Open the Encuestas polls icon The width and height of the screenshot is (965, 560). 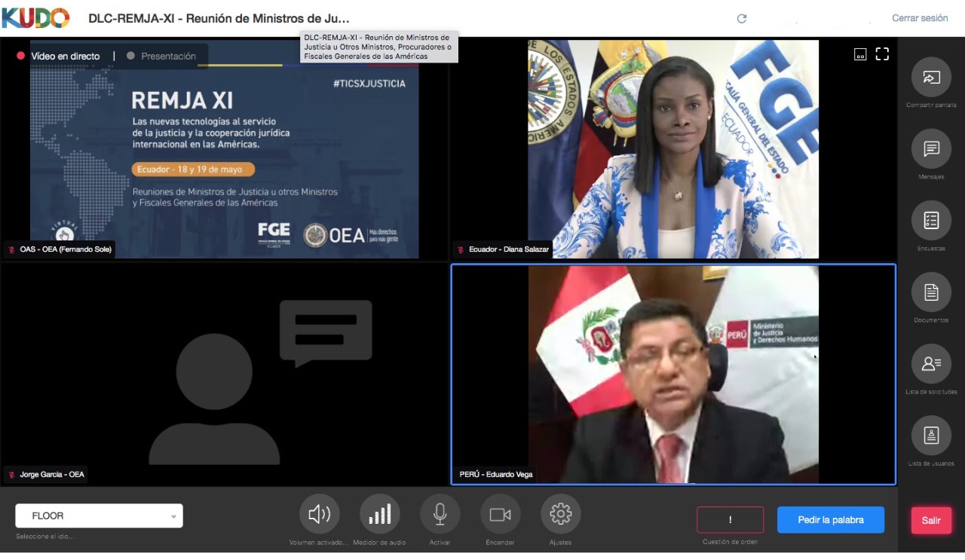[931, 220]
